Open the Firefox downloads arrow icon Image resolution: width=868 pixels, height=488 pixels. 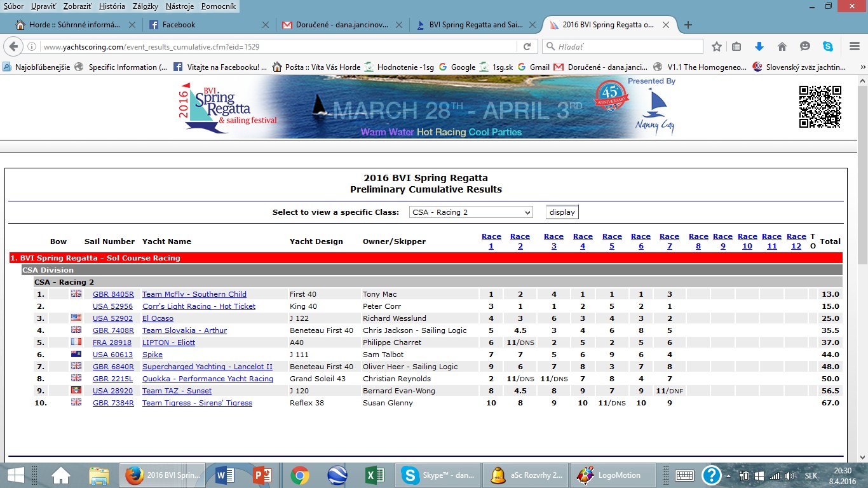click(x=759, y=46)
